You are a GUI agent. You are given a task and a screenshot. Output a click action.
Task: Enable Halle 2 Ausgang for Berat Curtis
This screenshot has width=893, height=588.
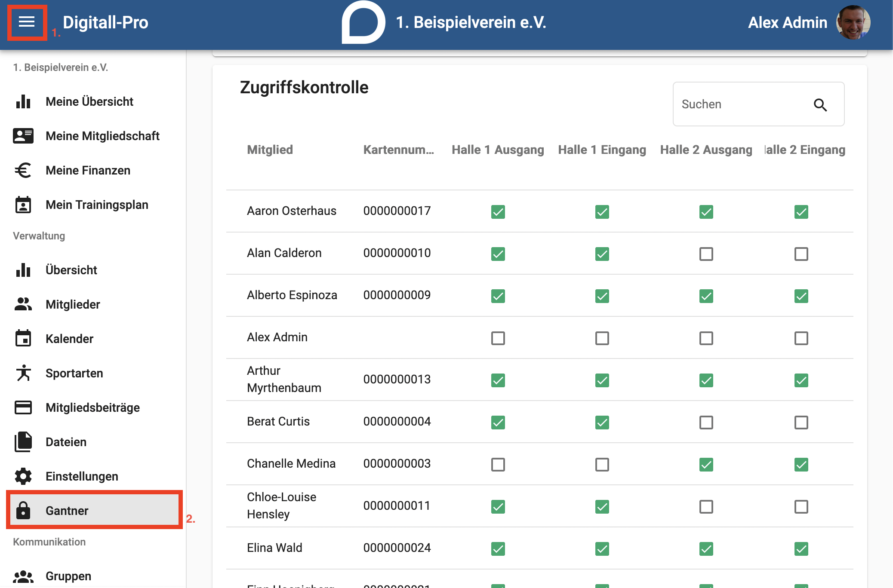(706, 422)
